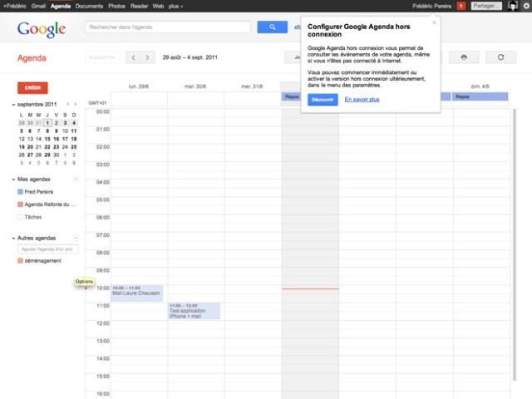The width and height of the screenshot is (532, 399).
Task: Open Autres agendas options dropdown
Action: [x=76, y=238]
